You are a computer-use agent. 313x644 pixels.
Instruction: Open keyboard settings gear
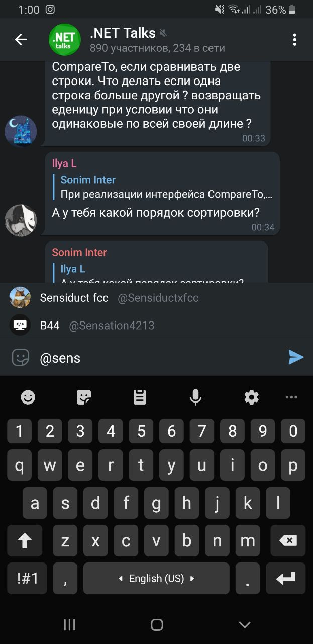coord(251,397)
